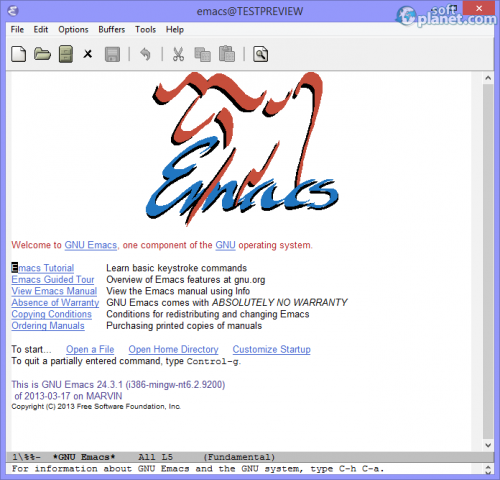Click the scrollbar up arrow
Viewport: 500px width, 480px height.
tap(488, 78)
